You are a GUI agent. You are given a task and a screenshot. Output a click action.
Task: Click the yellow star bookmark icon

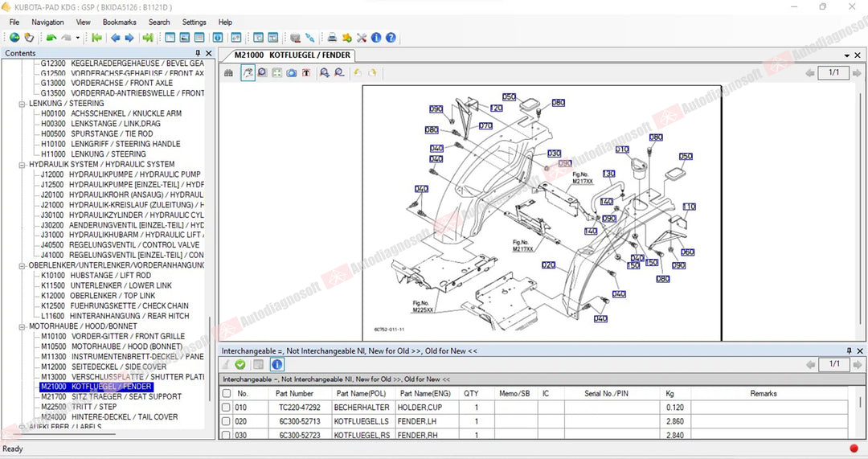347,38
